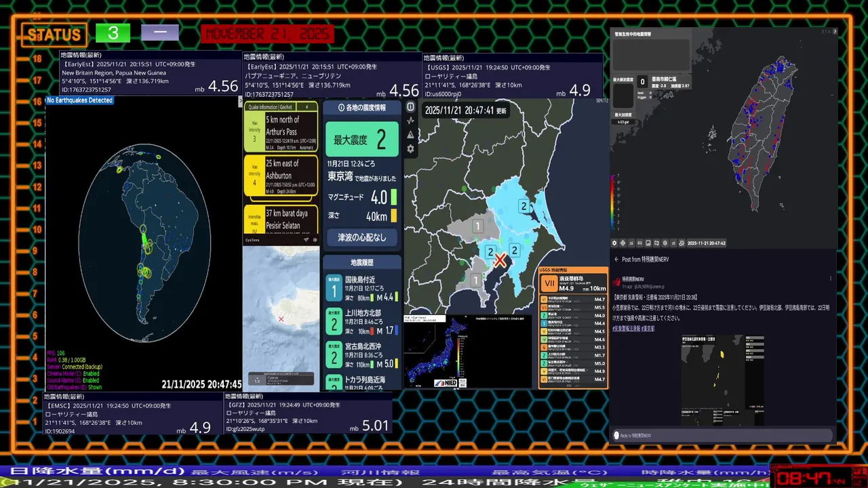Image resolution: width=868 pixels, height=488 pixels.
Task: Click the USGS VII M4.9 10km top card
Action: coord(574,284)
